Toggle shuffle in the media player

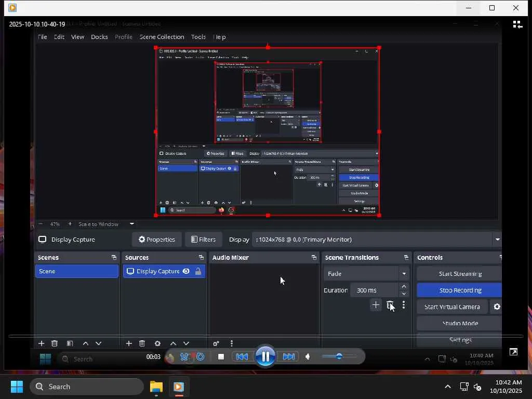(x=184, y=356)
